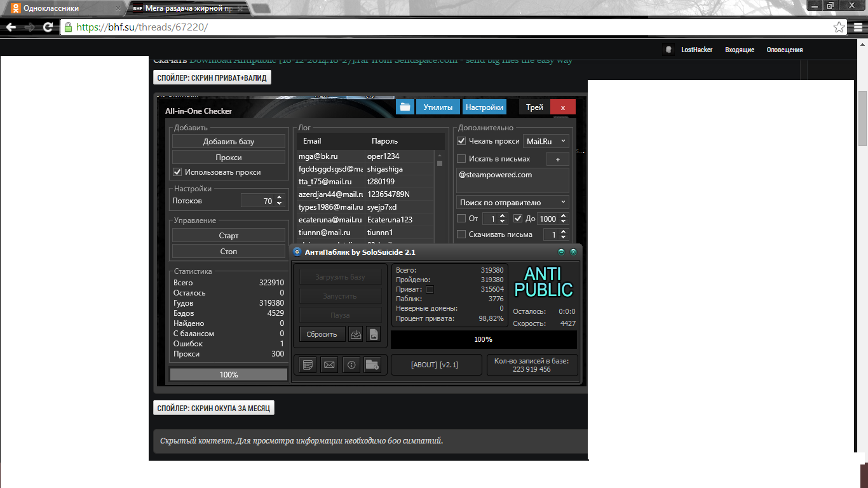This screenshot has width=868, height=488.
Task: Select the tta_t75@mail.ru log row
Action: (365, 181)
